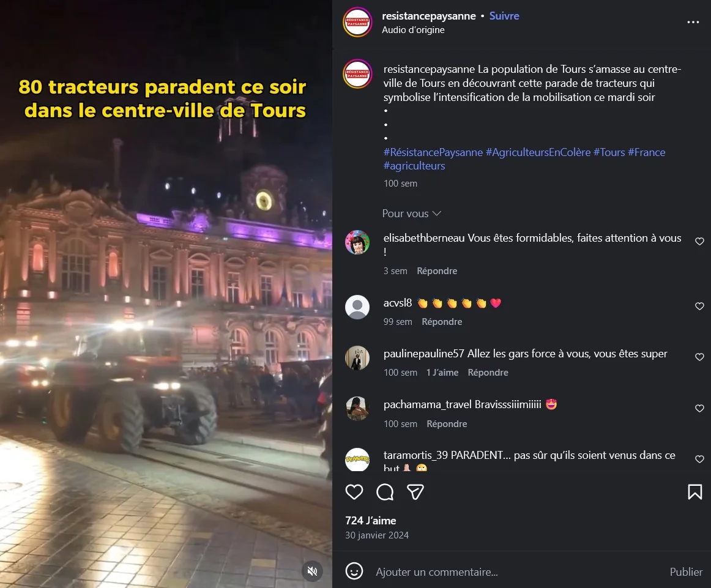Image resolution: width=711 pixels, height=588 pixels.
Task: Like acvsl8's comment heart
Action: click(x=699, y=306)
